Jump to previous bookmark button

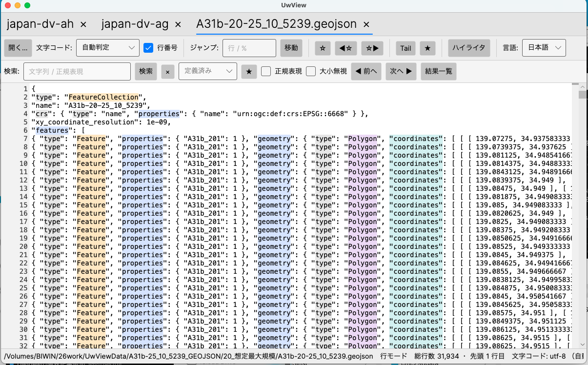[x=345, y=48]
